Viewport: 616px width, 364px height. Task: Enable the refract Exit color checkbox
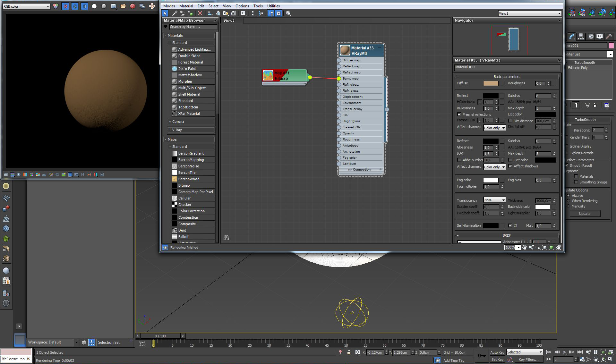click(x=510, y=160)
